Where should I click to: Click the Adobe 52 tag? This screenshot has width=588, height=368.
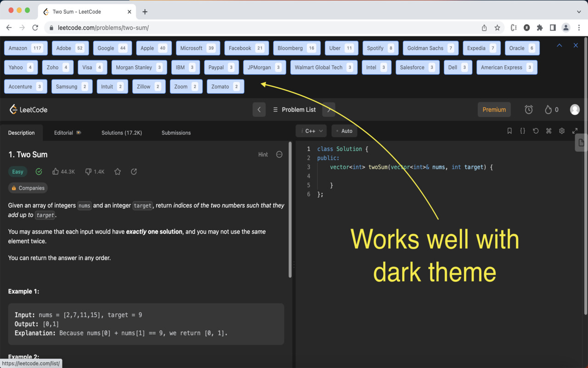pyautogui.click(x=70, y=48)
